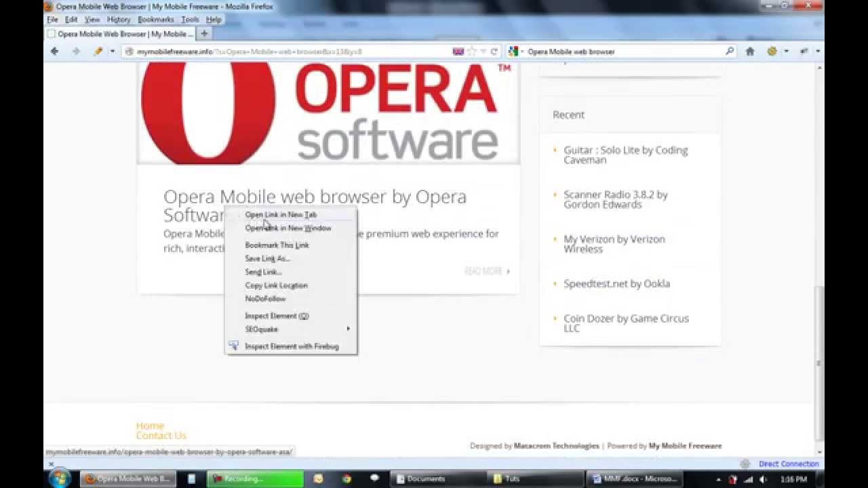Open Scanner Radio 3.8.2 by Gordon Edwards
The width and height of the screenshot is (868, 488).
pyautogui.click(x=615, y=199)
